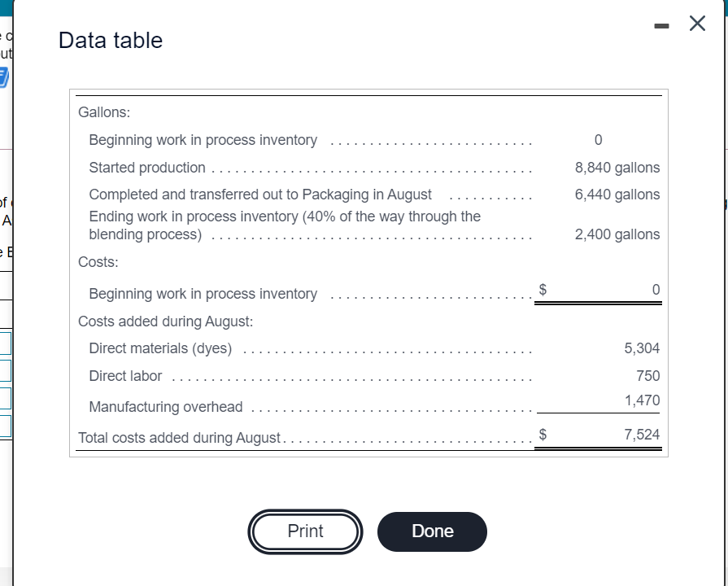Viewport: 728px width, 586px height.
Task: Click the 7,524 total costs value
Action: 642,435
